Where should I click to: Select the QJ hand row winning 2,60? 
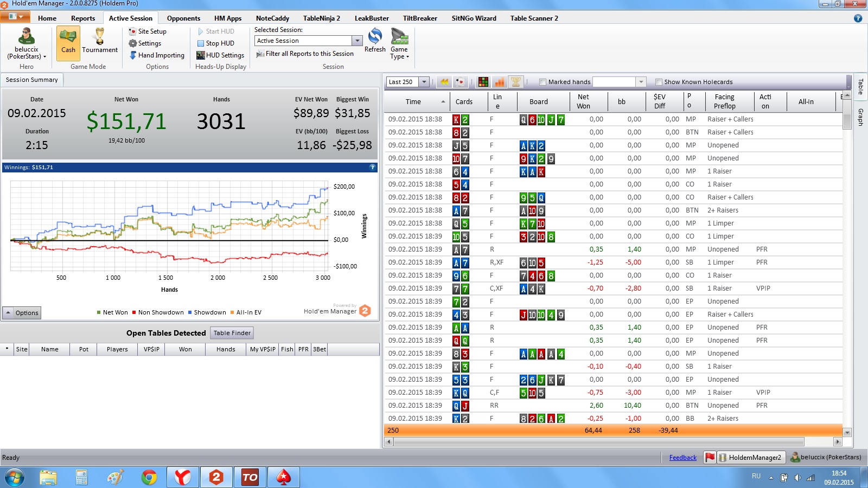613,406
